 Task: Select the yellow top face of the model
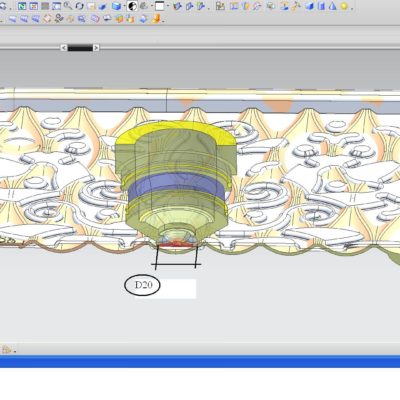pyautogui.click(x=177, y=132)
